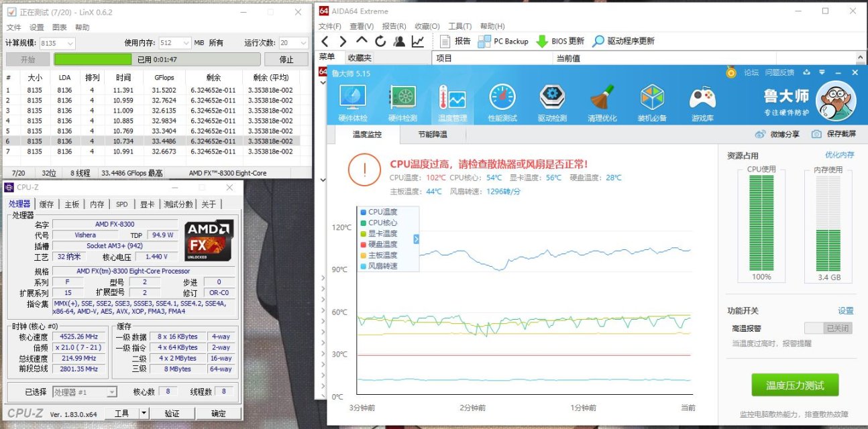Toggle 高温报警 switch showing 已关闭
Viewport: 868px width, 429px height.
(x=829, y=328)
